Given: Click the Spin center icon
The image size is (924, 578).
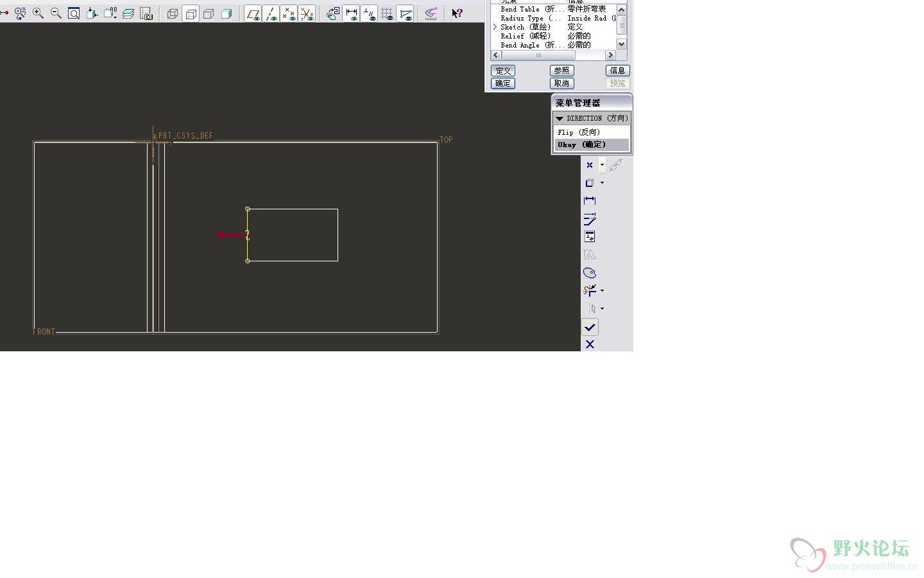Looking at the screenshot, I should 431,13.
